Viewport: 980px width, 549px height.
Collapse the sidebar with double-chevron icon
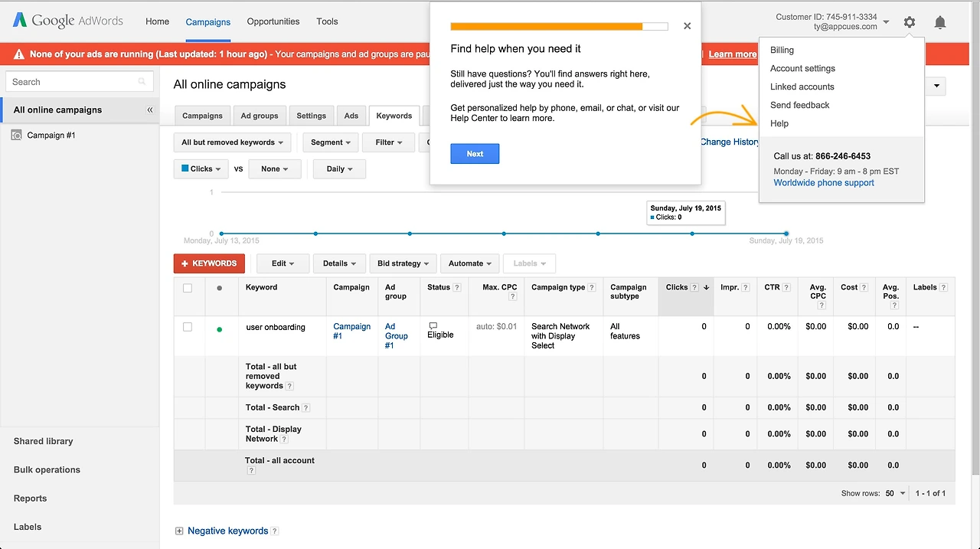point(150,110)
